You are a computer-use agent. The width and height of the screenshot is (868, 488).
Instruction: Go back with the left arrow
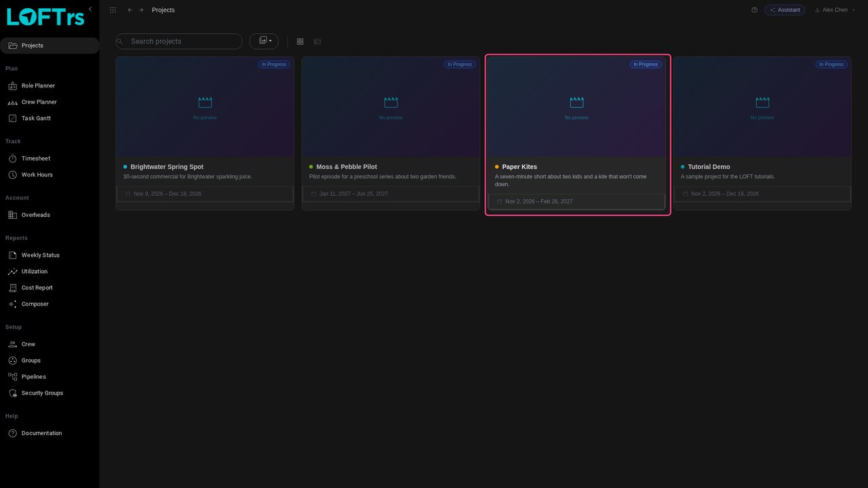click(130, 10)
